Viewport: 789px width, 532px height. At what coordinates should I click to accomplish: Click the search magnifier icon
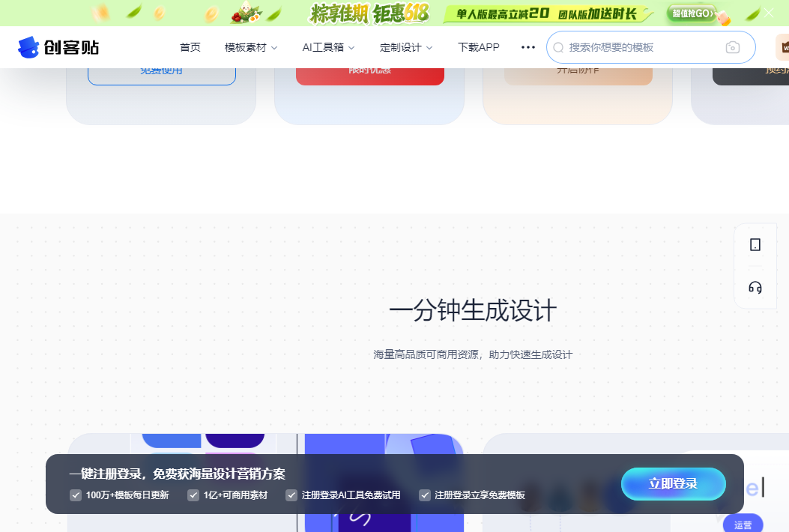(558, 47)
